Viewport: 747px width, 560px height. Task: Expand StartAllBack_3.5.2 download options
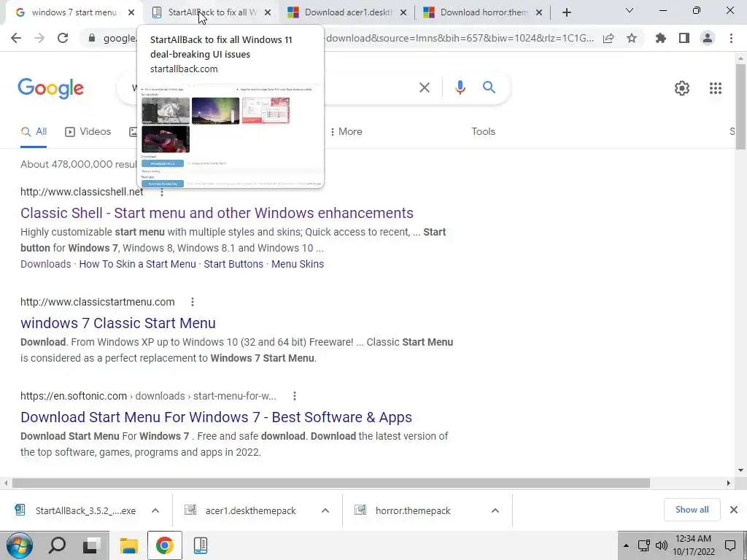click(x=155, y=510)
